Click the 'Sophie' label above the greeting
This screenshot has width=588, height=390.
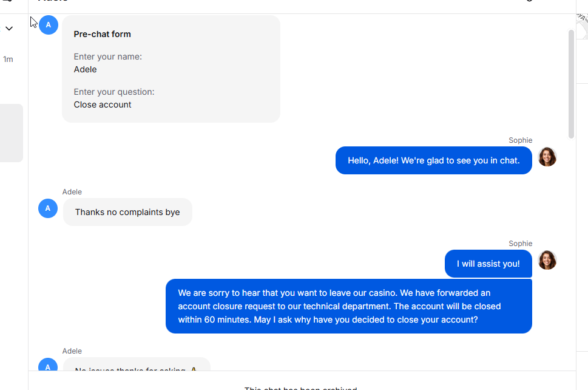pyautogui.click(x=520, y=140)
